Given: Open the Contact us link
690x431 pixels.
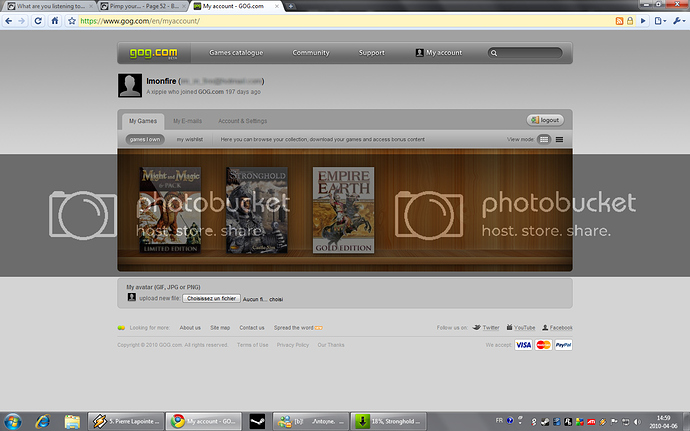Looking at the screenshot, I should (x=252, y=328).
